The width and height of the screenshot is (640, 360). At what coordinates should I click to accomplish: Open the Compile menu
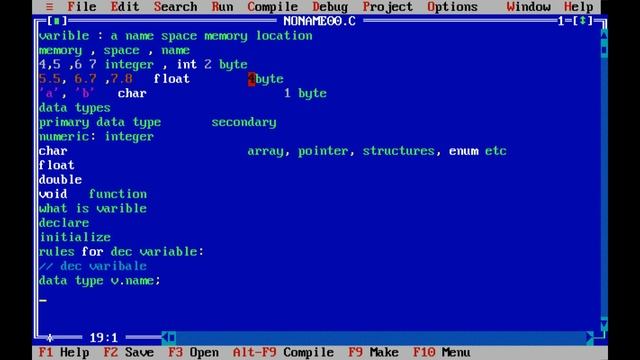tap(273, 7)
